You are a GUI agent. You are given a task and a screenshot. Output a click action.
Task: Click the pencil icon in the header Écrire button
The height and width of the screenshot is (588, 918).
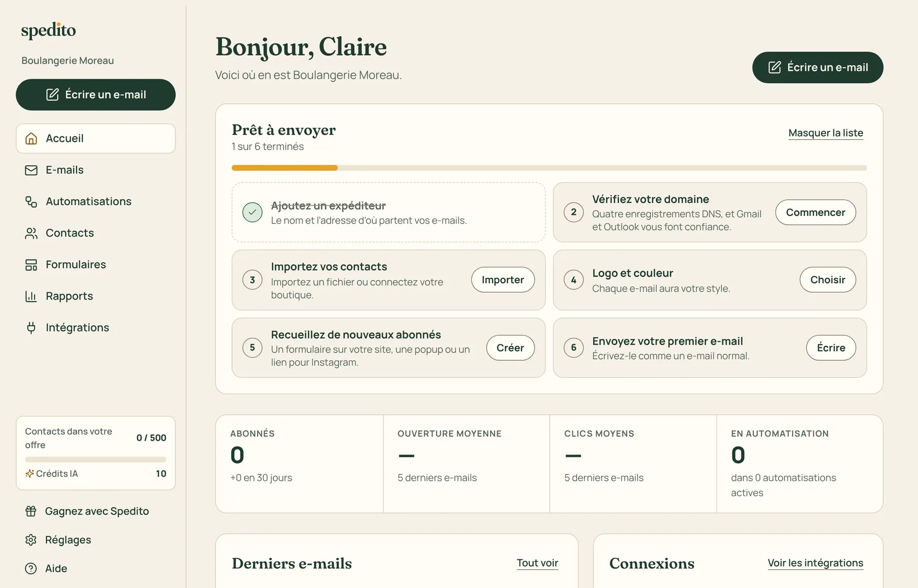coord(775,67)
